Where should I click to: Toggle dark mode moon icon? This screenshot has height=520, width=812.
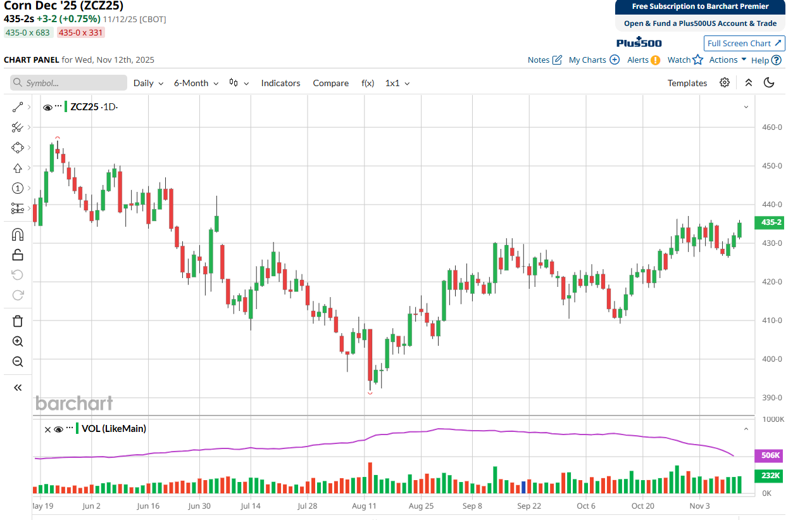point(769,83)
